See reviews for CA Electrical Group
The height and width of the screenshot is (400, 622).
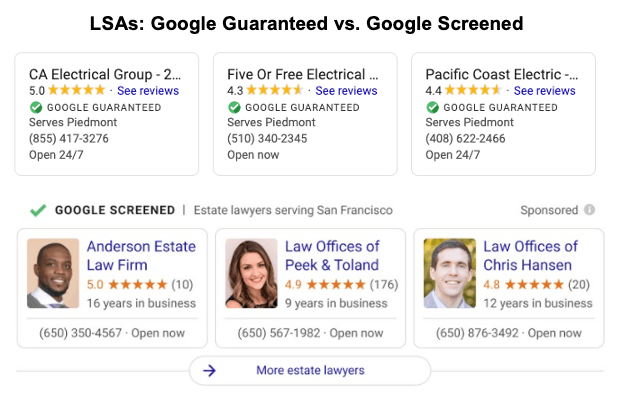click(146, 91)
